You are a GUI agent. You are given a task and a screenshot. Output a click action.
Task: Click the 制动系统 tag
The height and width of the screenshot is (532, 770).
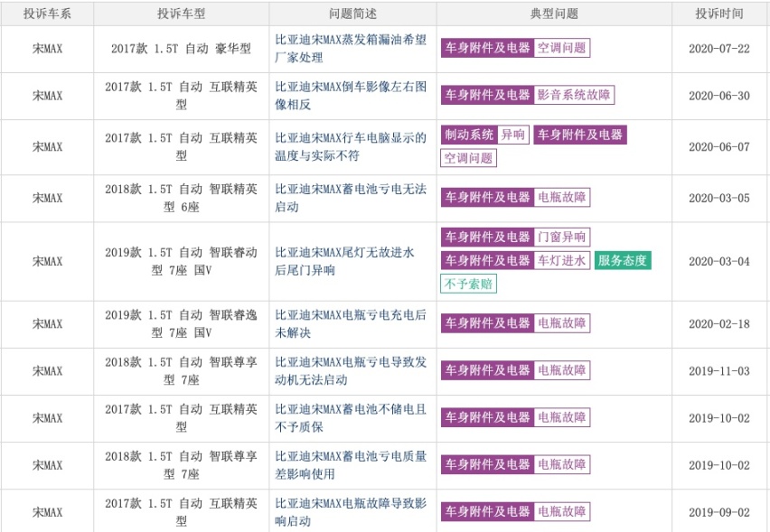click(x=469, y=135)
